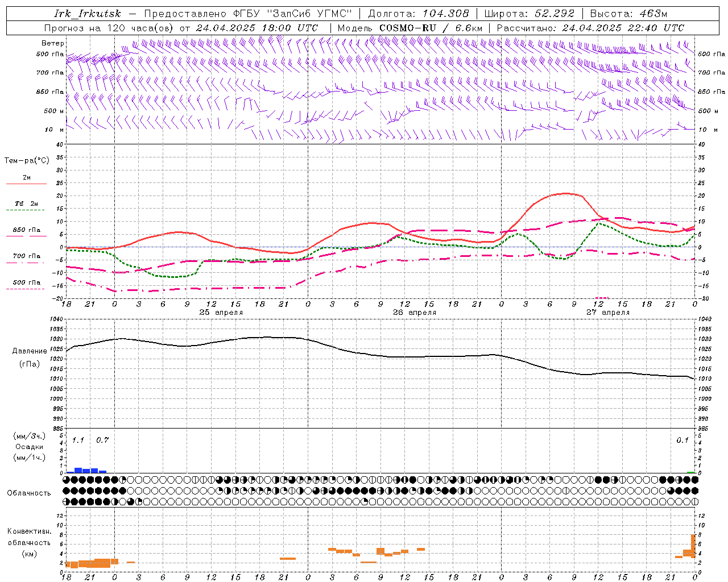Click the (км) unit label
The height and width of the screenshot is (582, 728).
tap(29, 554)
